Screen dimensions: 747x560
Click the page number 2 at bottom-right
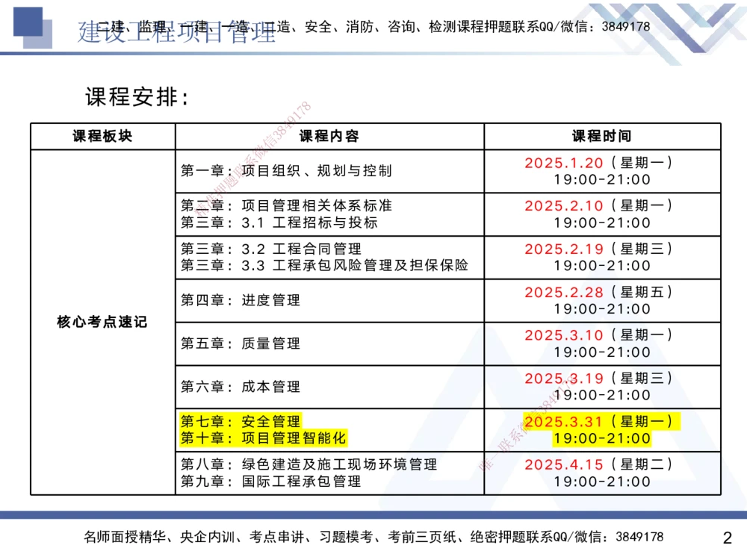tap(726, 537)
